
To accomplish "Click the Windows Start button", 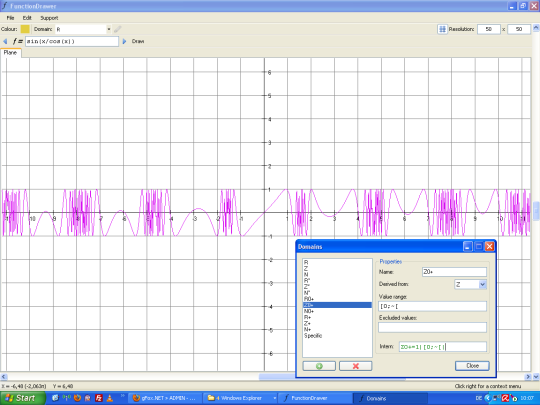I will coord(23,398).
